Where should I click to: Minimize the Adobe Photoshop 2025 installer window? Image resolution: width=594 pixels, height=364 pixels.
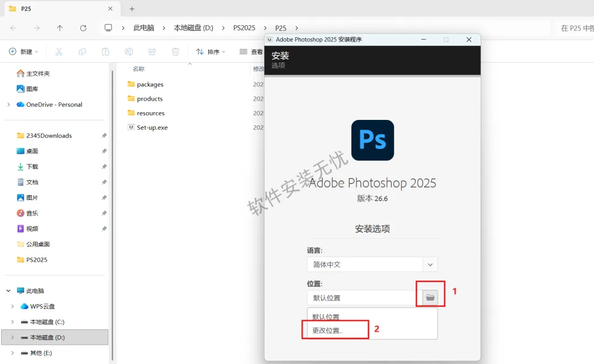coord(424,40)
